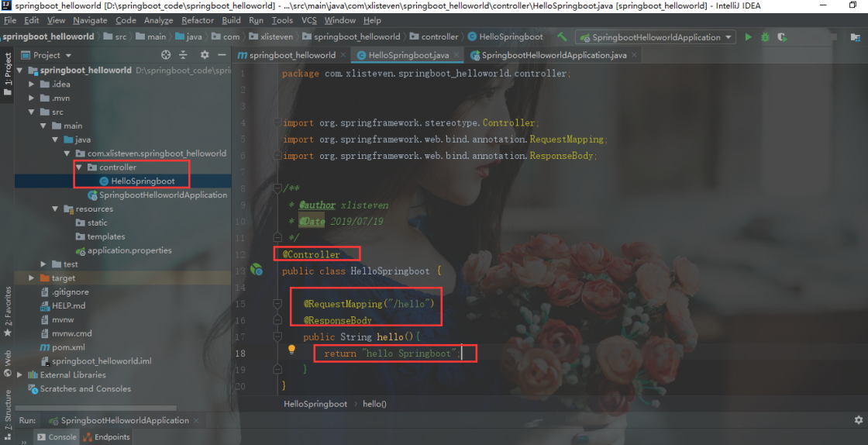Click the run gutter icon beside class HelloSpringboot

point(257,270)
